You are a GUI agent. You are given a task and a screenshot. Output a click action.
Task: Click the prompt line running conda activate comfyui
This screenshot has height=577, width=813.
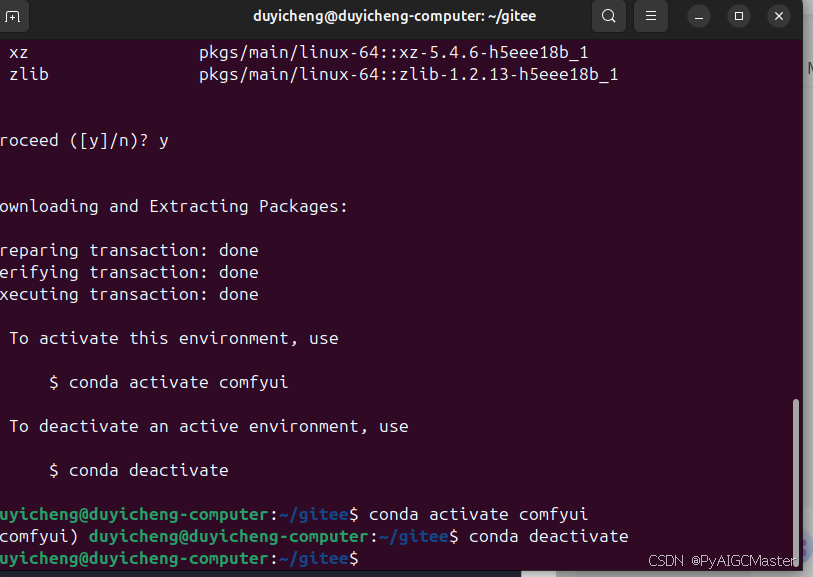tap(294, 514)
